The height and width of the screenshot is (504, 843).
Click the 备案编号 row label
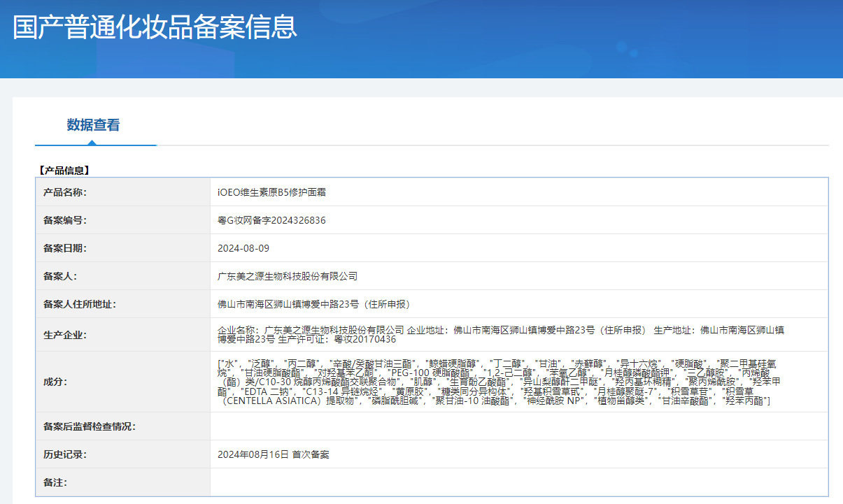click(x=65, y=220)
